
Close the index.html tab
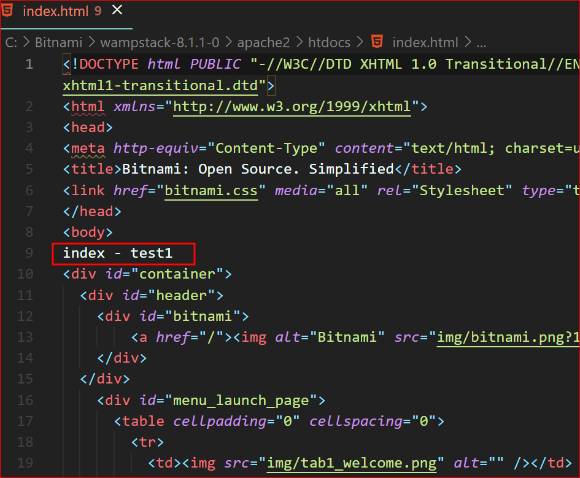[117, 10]
